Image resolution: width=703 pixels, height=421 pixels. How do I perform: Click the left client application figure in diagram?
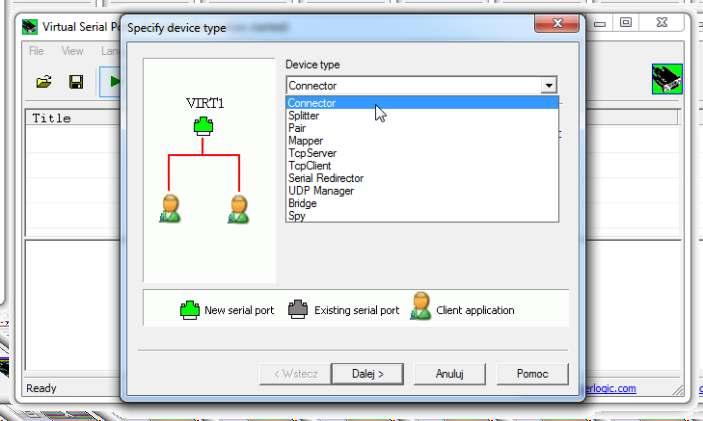click(170, 208)
